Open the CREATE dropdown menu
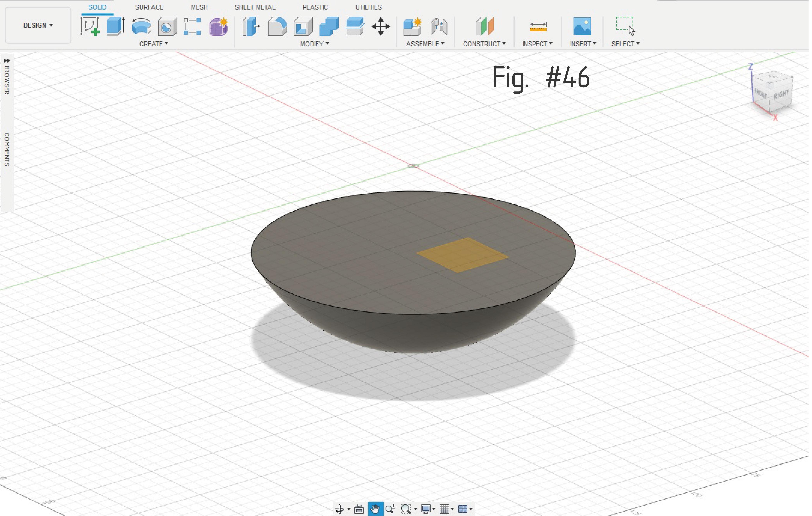 pos(154,44)
